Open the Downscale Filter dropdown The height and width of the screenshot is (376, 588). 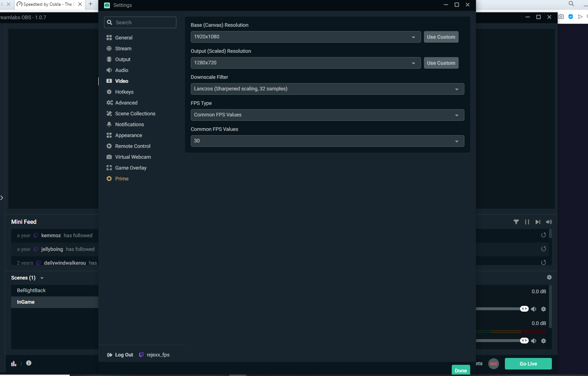pyautogui.click(x=327, y=89)
